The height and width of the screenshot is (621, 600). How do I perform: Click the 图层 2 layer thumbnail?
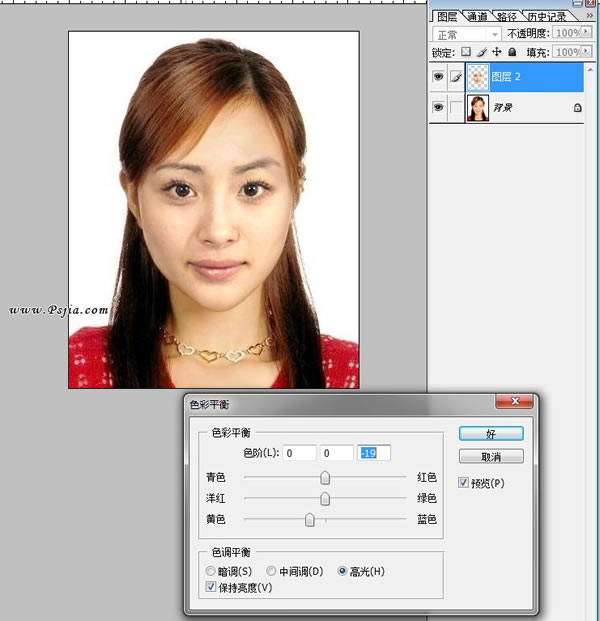click(478, 77)
